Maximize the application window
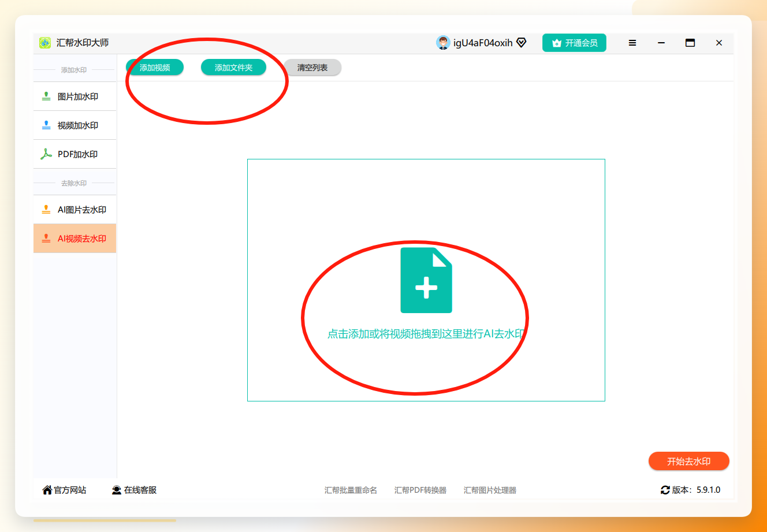The width and height of the screenshot is (767, 532). (690, 43)
